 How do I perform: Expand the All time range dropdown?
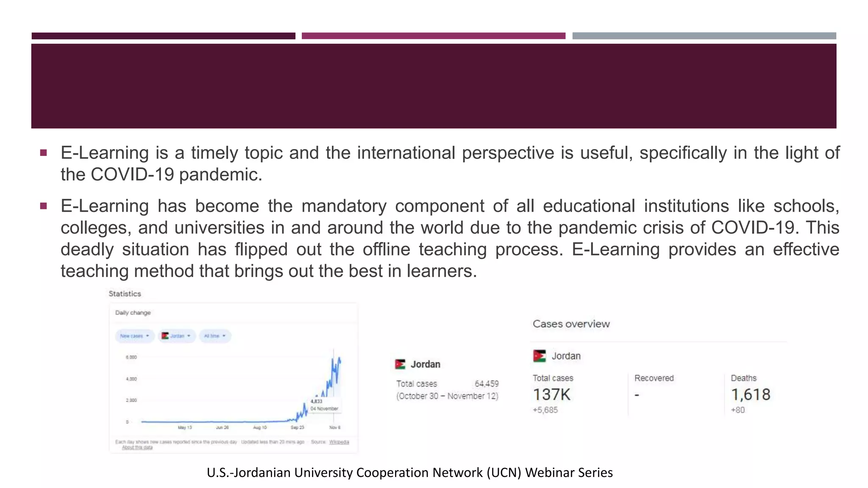[215, 336]
